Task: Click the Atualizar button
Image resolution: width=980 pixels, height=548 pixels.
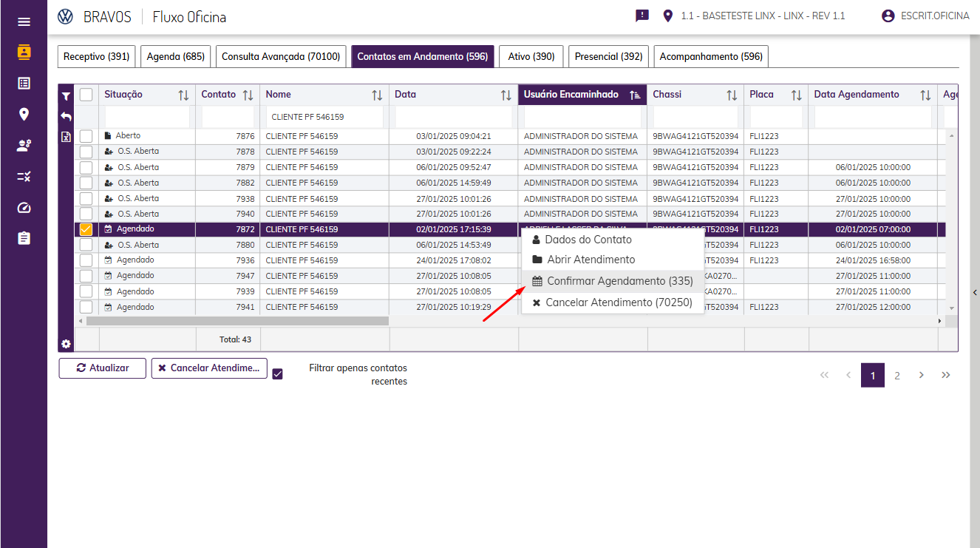Action: pyautogui.click(x=103, y=368)
